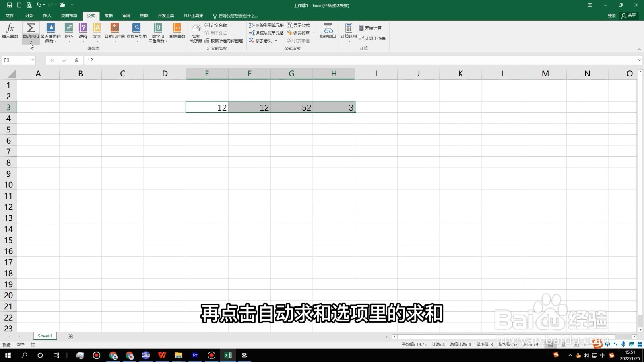
Task: Click the Save icon in quick access toolbar
Action: pos(10,5)
